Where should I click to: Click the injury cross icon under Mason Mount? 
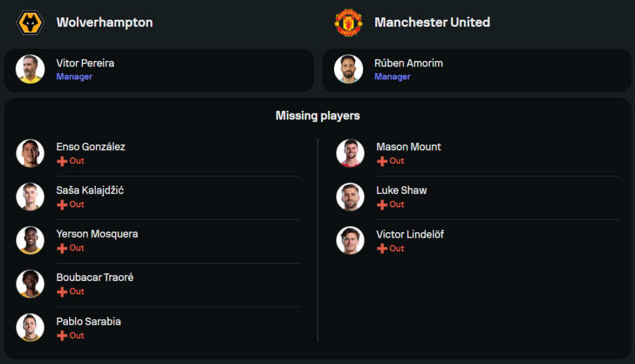point(382,161)
